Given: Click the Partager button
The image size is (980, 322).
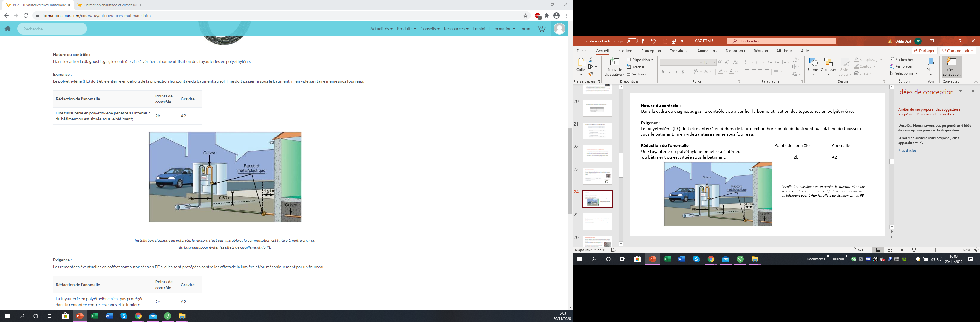Looking at the screenshot, I should pos(925,51).
